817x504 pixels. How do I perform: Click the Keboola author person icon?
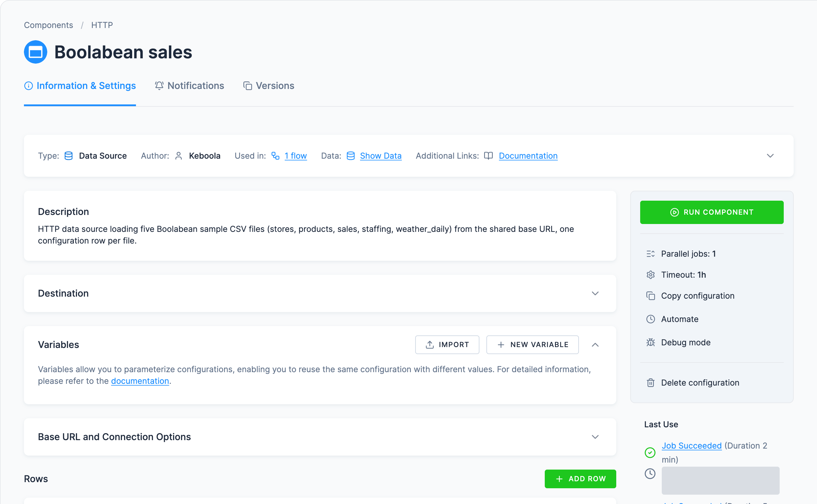pyautogui.click(x=178, y=156)
